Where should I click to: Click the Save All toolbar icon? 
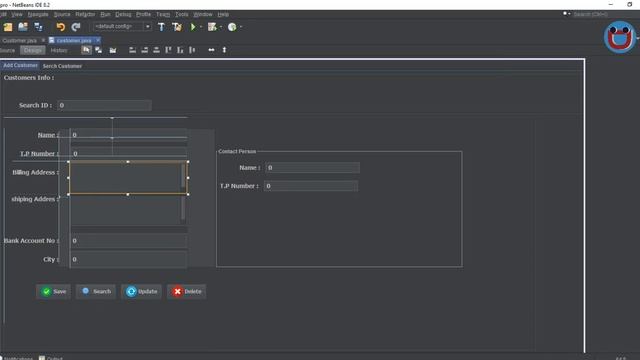tap(38, 27)
